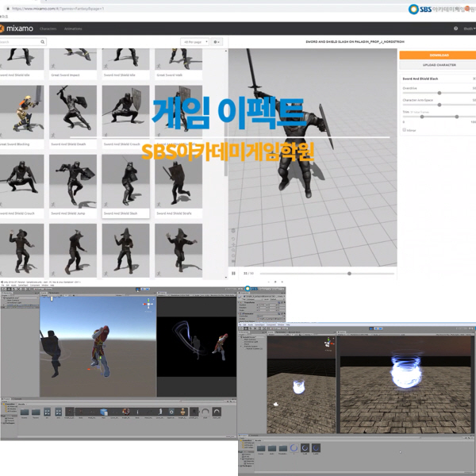
Task: Click the orange Download button
Action: 437,56
